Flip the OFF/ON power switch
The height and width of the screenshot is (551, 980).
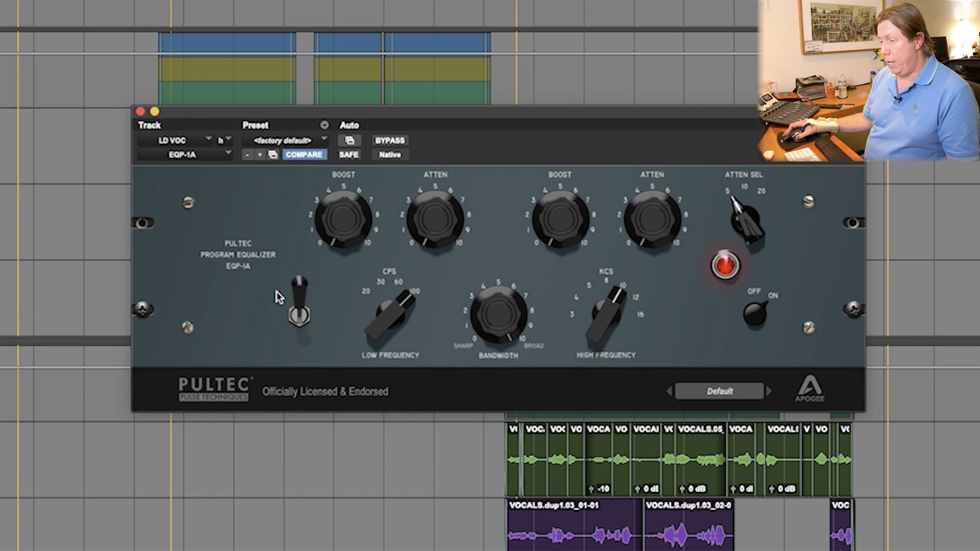[755, 313]
